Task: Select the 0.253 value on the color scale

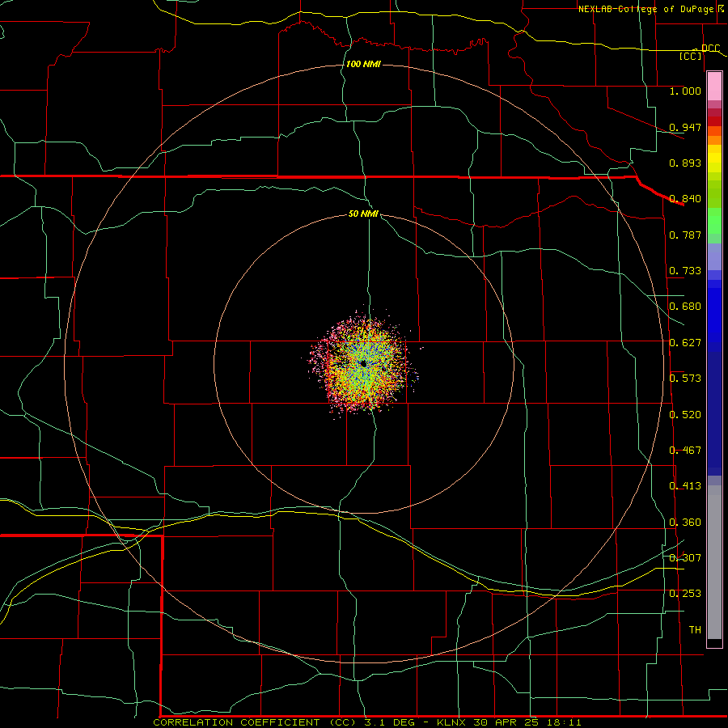Action: [685, 594]
